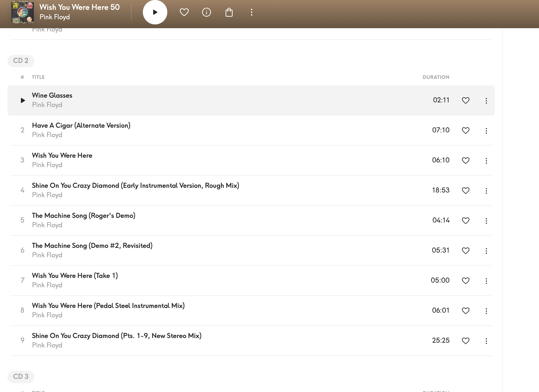Favorite Have A Cigar (Alternate Version)

coord(465,130)
